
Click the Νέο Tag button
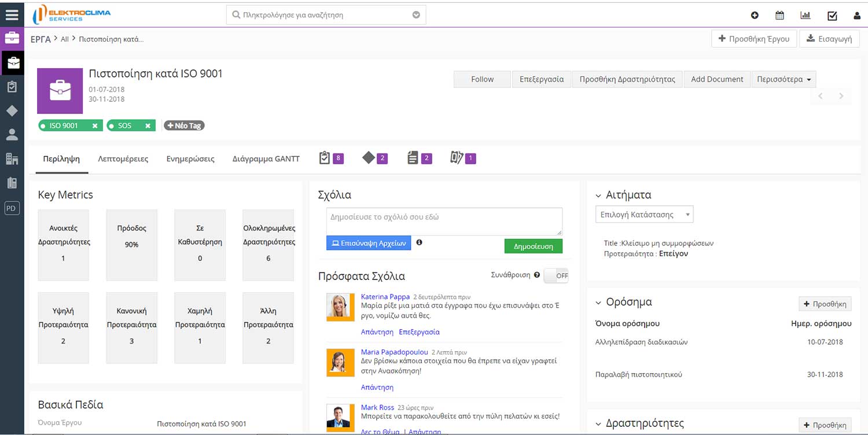click(184, 126)
